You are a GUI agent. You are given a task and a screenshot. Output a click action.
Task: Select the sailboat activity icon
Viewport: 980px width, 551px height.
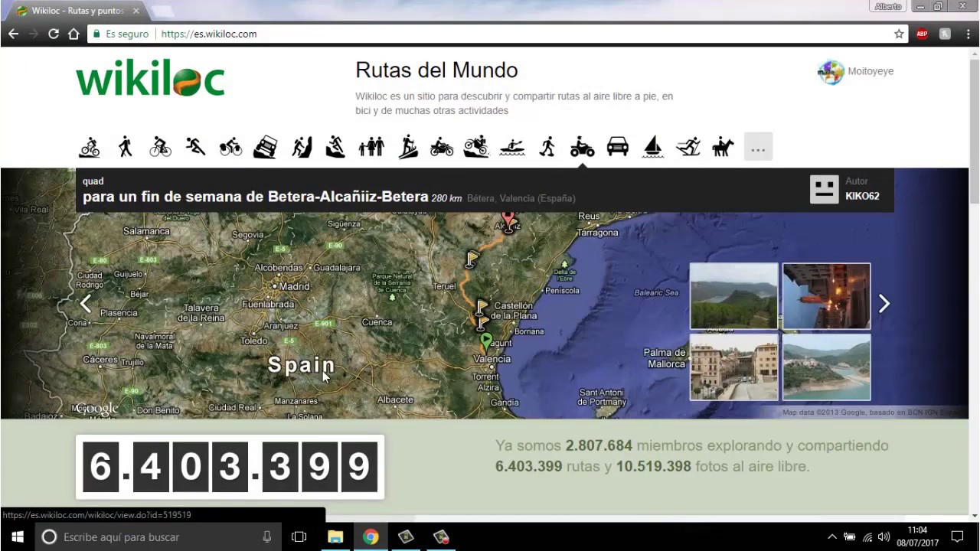[x=653, y=146]
